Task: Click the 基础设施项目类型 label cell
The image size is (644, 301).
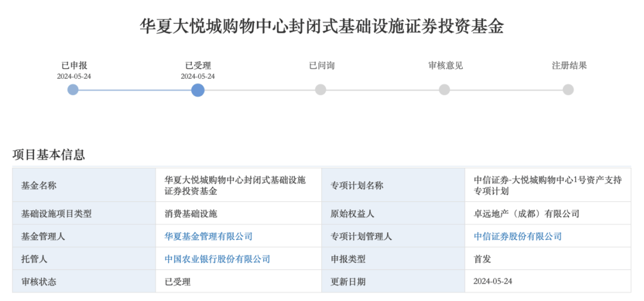Action: point(84,213)
